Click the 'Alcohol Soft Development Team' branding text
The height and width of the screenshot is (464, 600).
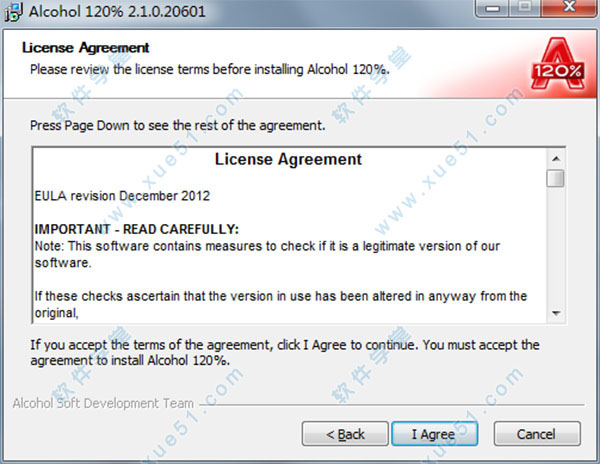tap(103, 403)
